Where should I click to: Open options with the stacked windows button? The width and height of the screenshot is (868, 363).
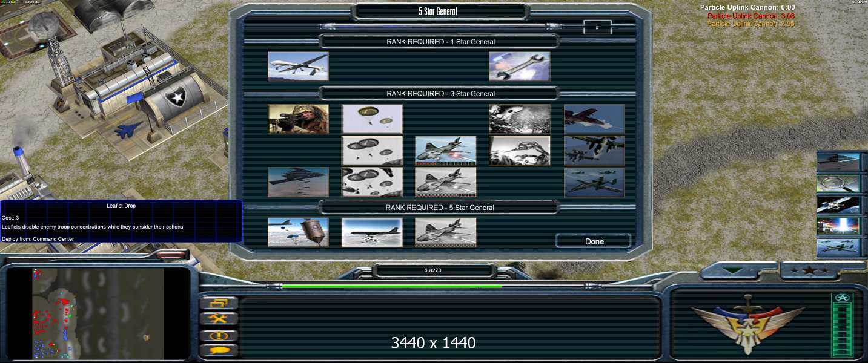(218, 303)
